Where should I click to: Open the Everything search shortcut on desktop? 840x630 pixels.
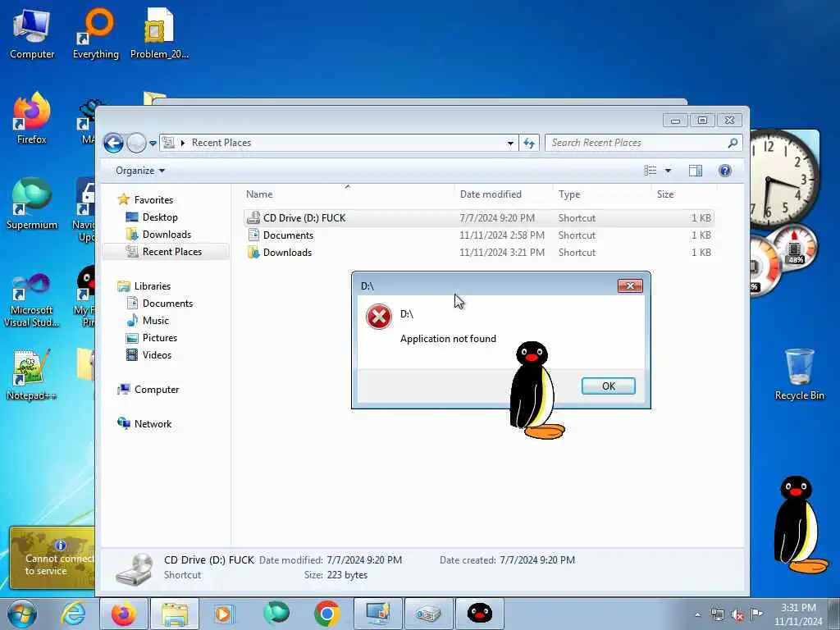96,34
